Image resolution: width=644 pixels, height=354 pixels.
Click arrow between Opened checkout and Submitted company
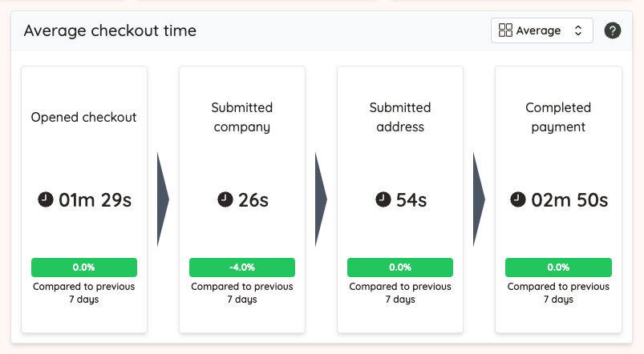pos(163,199)
